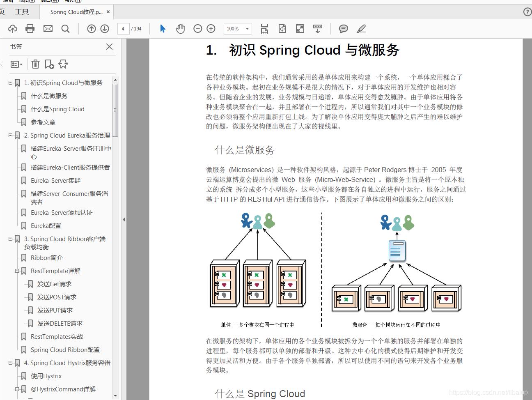Collapse '3. Spring Cloud Ribbon客户端' bookmark
532x400 pixels.
(11, 239)
